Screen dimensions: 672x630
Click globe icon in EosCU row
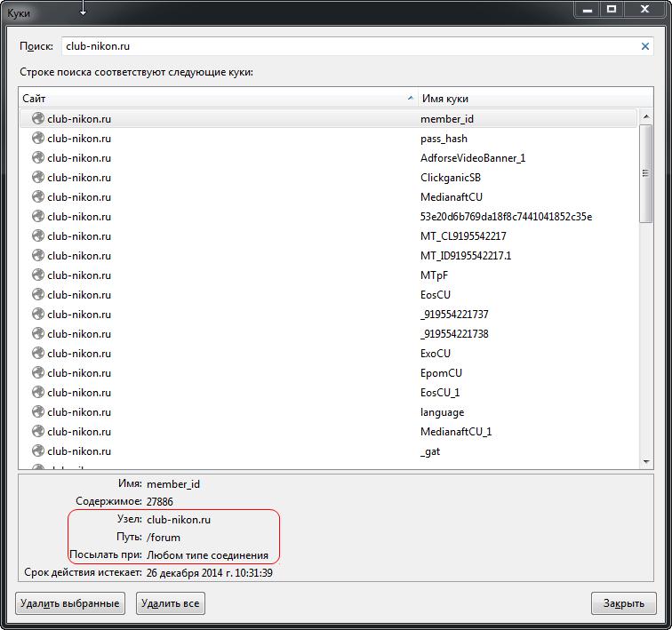coord(38,295)
